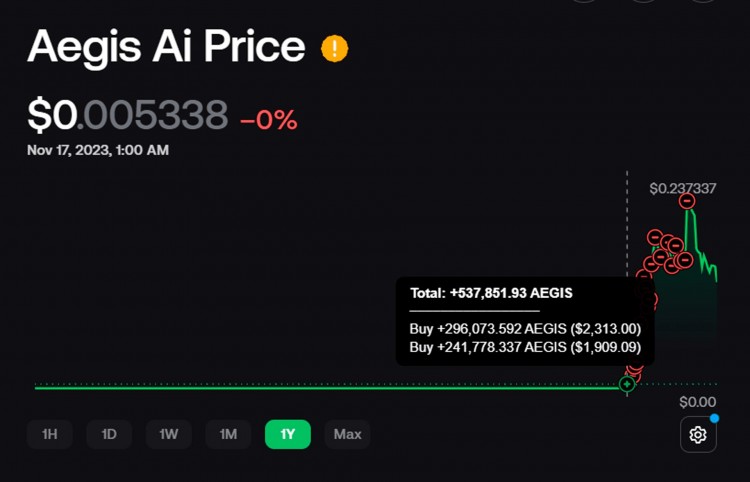Screen dimensions: 750x482
Task: Switch the chart to the 1H range
Action: click(x=49, y=434)
